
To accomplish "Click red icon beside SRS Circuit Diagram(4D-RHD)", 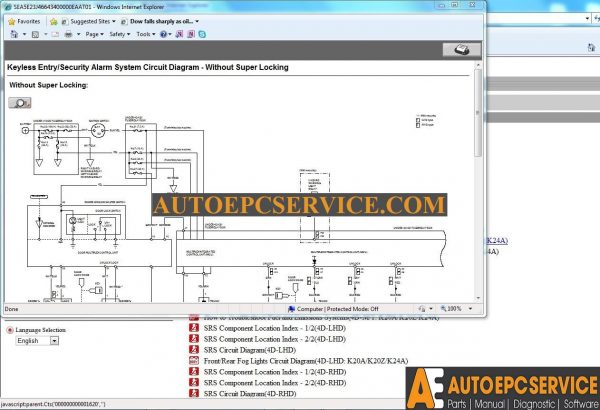I will coord(194,393).
